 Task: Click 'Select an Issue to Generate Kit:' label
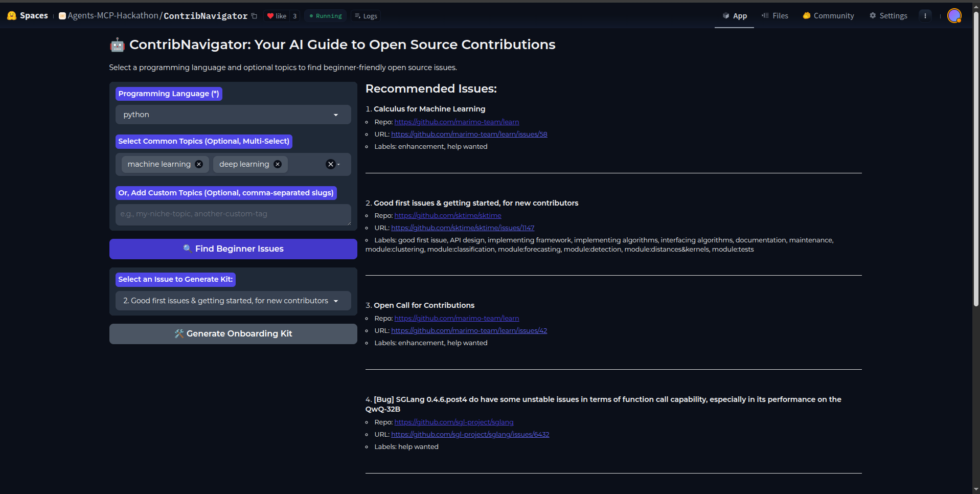(175, 279)
